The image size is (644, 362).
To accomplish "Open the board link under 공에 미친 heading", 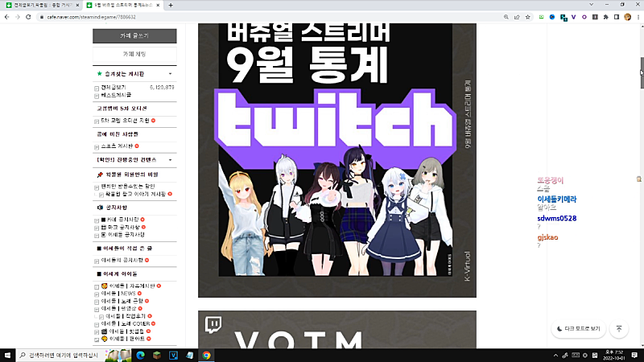I will point(117,146).
